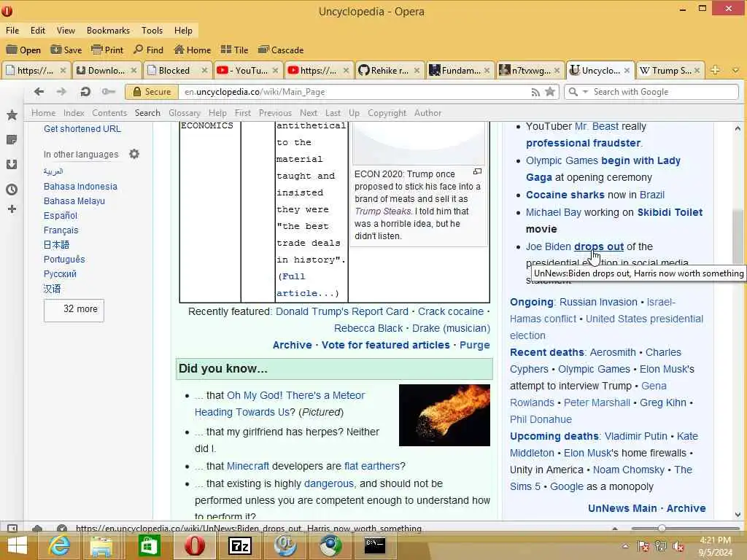Open Downloads panel icon in sidebar
The image size is (747, 560).
12,164
